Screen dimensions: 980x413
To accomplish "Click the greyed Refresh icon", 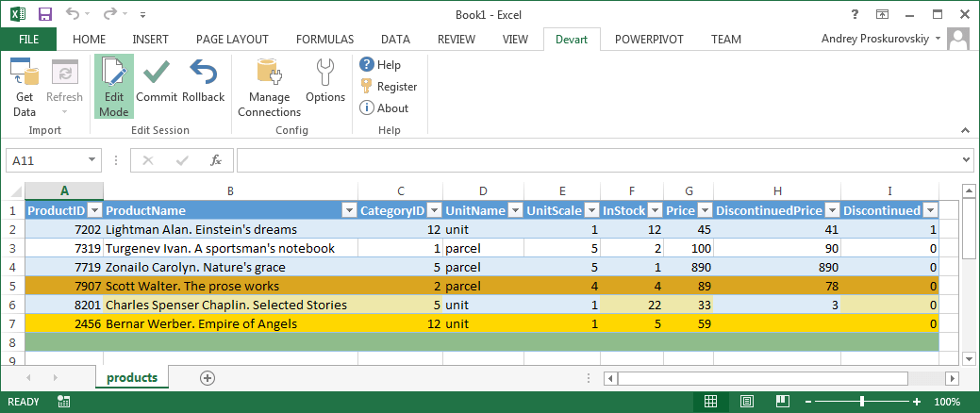I will (64, 73).
